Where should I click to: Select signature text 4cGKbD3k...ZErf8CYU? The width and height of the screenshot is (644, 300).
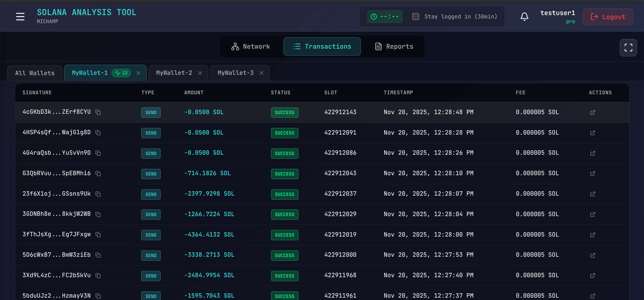tap(57, 112)
